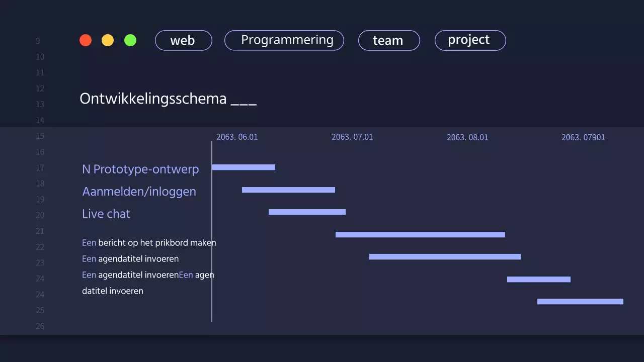Viewport: 644px width, 362px height.
Task: Click the "2063. 08.01" date header
Action: (467, 137)
